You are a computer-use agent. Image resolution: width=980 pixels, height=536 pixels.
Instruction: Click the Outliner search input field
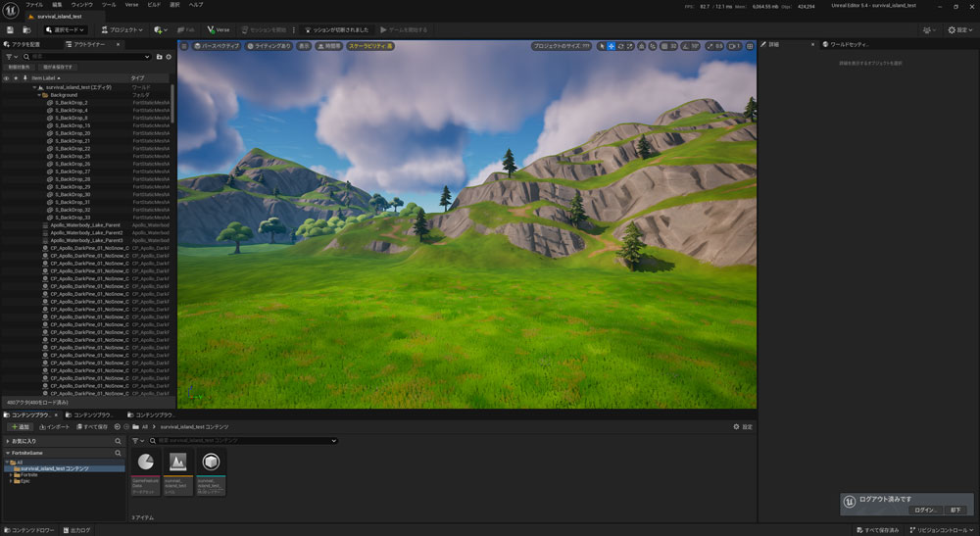click(x=86, y=57)
